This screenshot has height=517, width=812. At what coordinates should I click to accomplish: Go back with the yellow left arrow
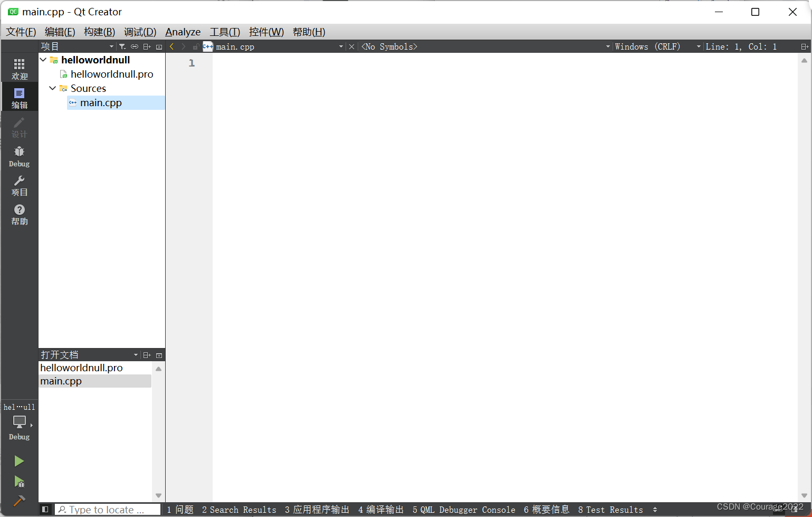click(x=171, y=46)
